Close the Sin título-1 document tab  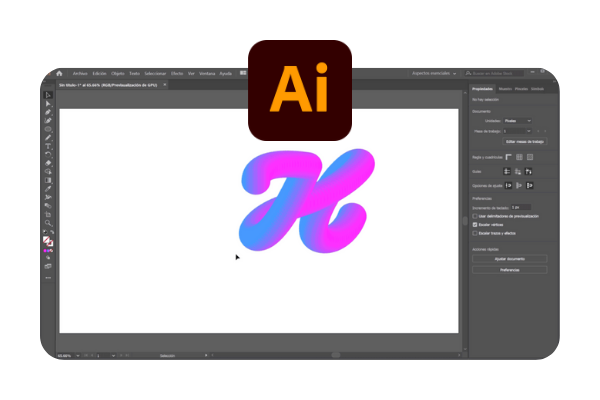165,85
